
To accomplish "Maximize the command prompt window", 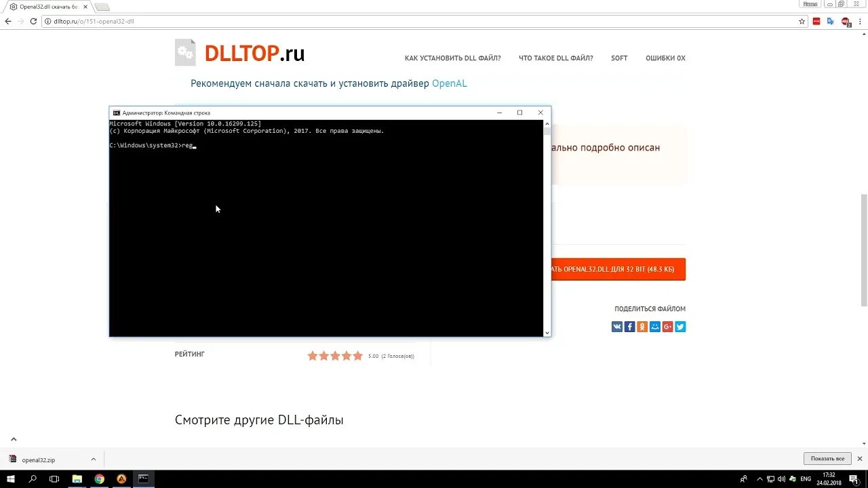I will coord(520,113).
